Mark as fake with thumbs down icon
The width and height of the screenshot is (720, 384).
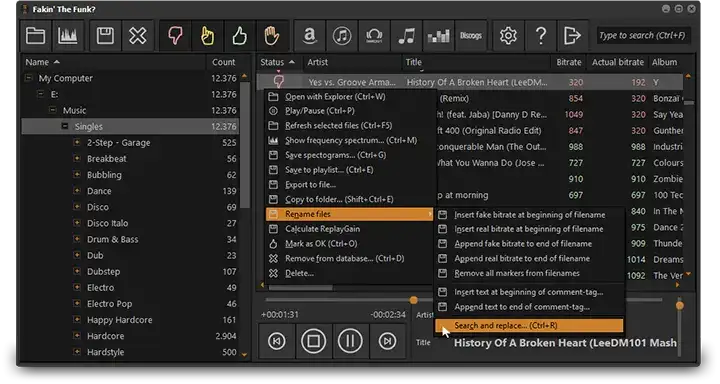point(175,35)
